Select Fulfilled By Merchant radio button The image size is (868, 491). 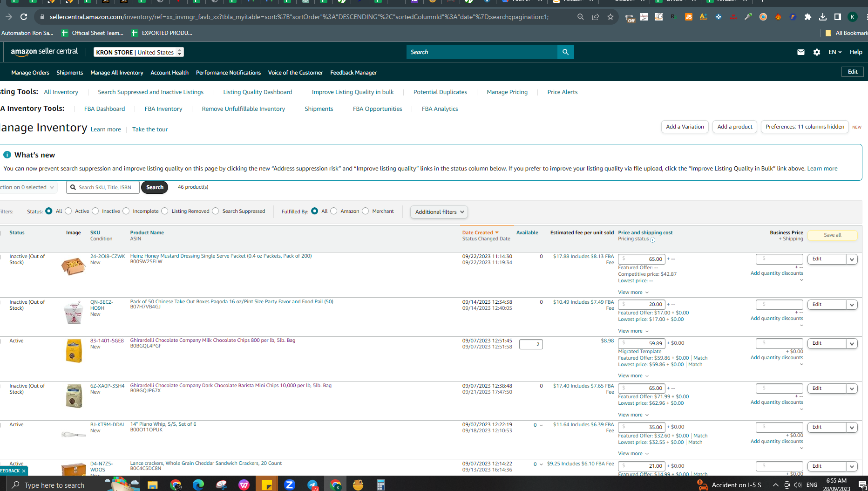tap(366, 211)
